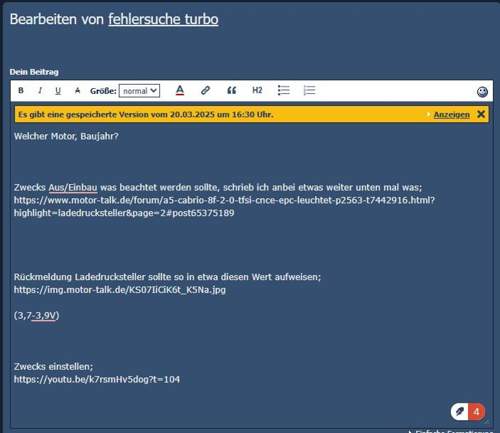Toggle bold formatting in the editor toolbar
Image resolution: width=500 pixels, height=433 pixels.
(x=21, y=90)
